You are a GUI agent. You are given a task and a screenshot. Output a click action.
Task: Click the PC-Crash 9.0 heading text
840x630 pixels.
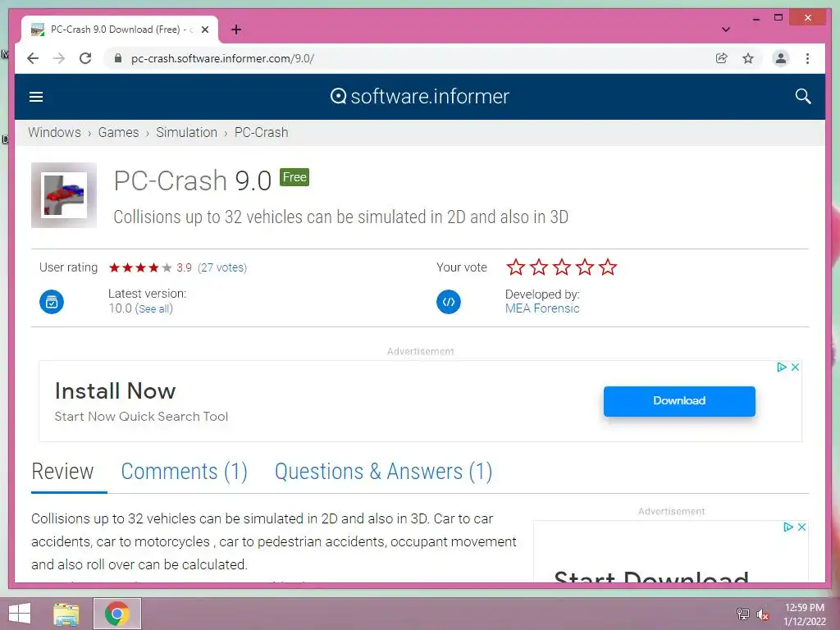pos(193,180)
